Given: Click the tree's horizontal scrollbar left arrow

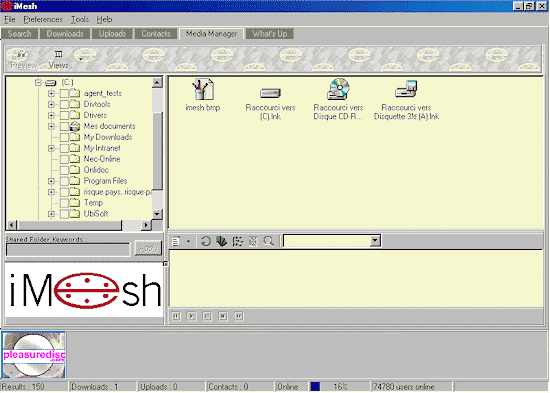Looking at the screenshot, I should click(x=12, y=225).
